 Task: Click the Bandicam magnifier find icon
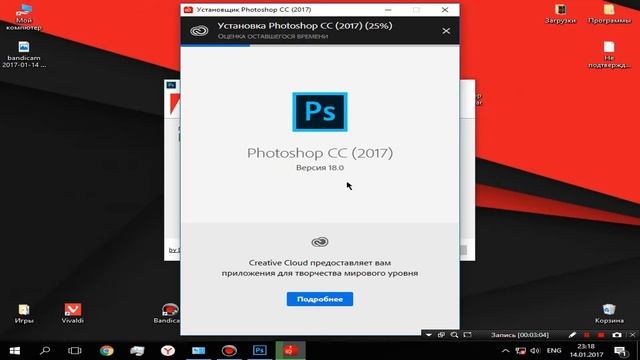point(454,335)
